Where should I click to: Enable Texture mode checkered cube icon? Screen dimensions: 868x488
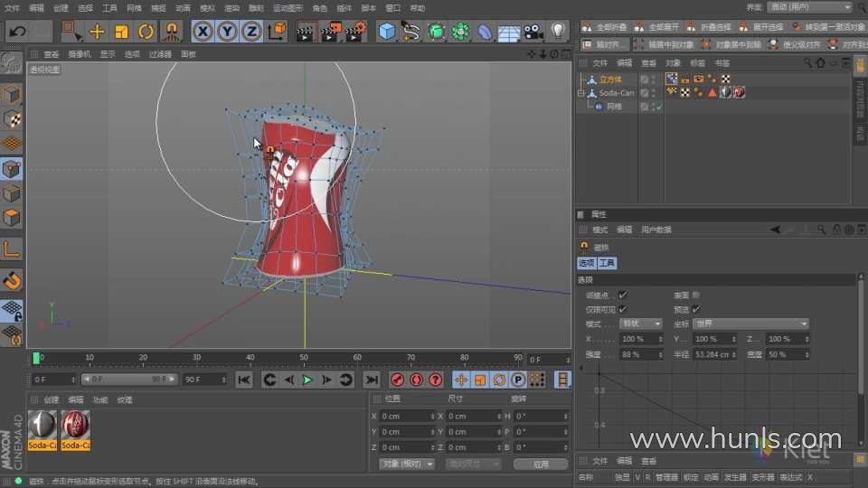(x=12, y=119)
